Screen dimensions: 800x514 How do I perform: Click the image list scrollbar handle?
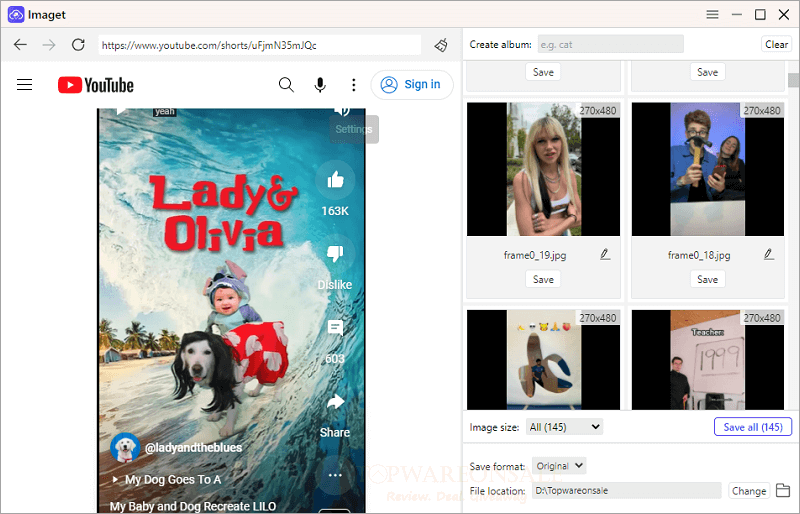(x=793, y=81)
